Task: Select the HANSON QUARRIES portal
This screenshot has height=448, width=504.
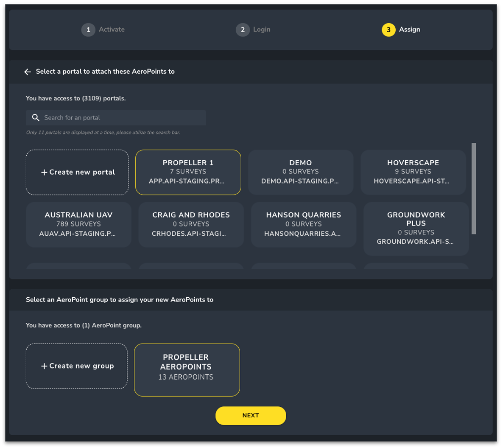Action: (303, 224)
